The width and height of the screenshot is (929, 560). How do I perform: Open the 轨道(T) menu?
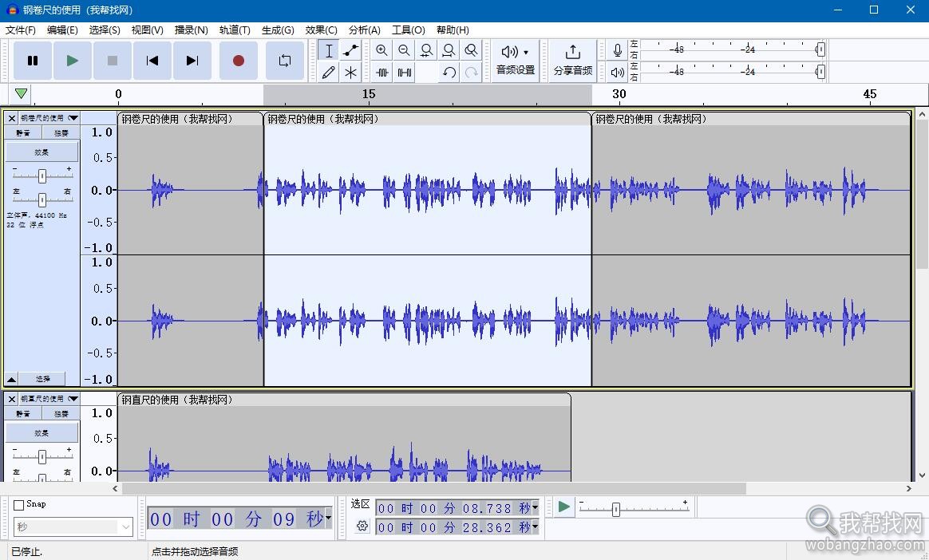[x=235, y=30]
